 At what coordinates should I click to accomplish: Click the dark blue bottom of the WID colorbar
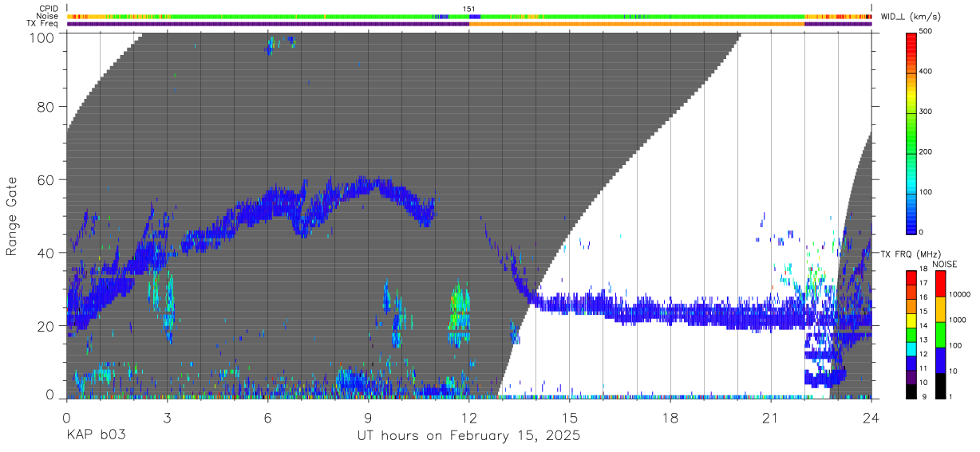coord(911,226)
